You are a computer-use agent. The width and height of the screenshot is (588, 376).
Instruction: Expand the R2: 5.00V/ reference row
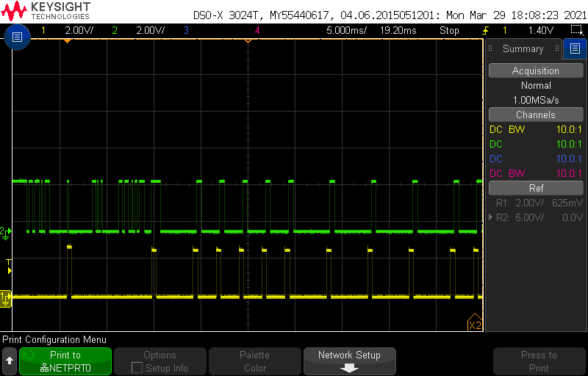(536, 217)
